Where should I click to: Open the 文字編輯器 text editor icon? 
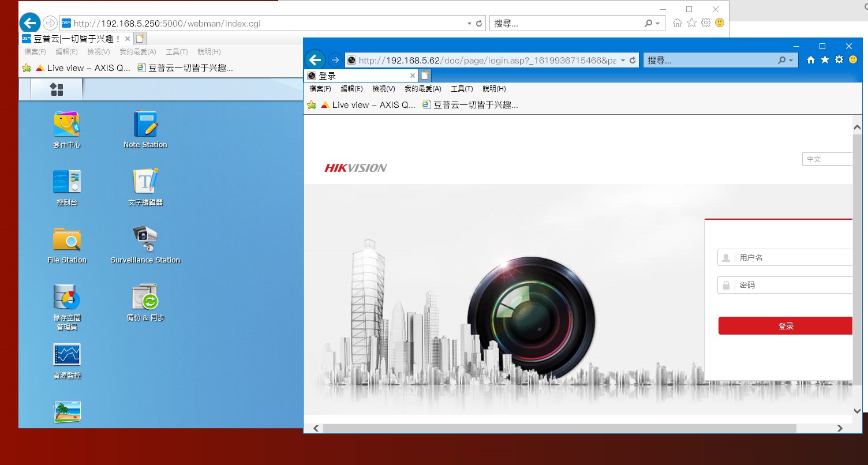[145, 182]
